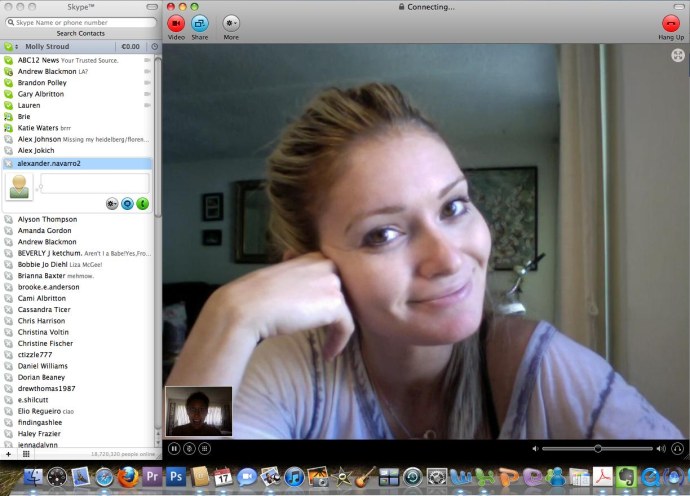
Task: Start a chat with the blue message icon
Action: pos(127,203)
